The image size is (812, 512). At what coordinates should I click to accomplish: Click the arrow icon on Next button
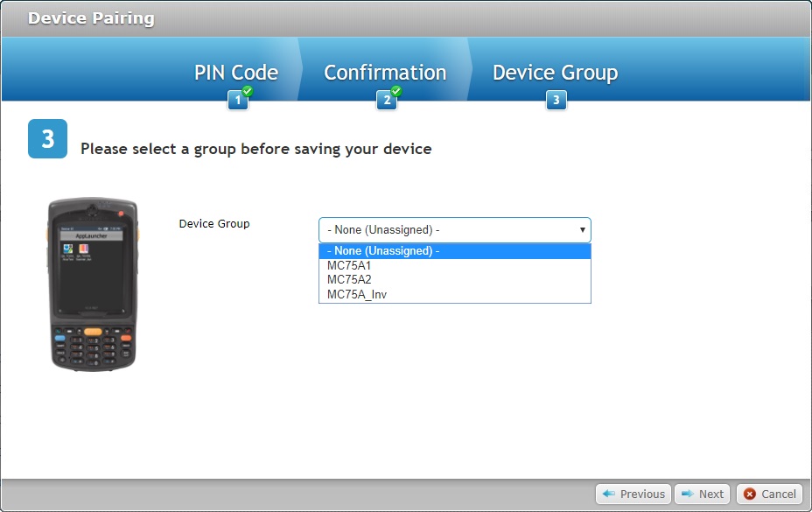689,494
